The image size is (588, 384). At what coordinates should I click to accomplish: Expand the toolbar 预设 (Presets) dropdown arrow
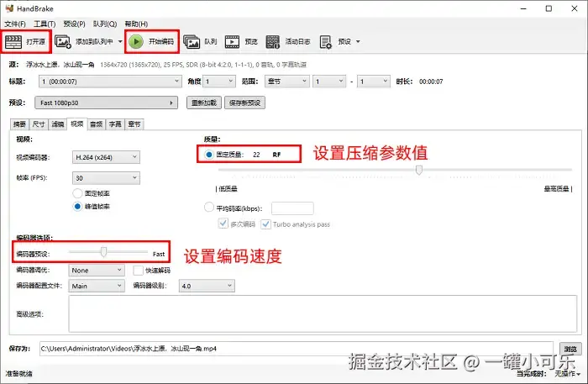point(358,41)
